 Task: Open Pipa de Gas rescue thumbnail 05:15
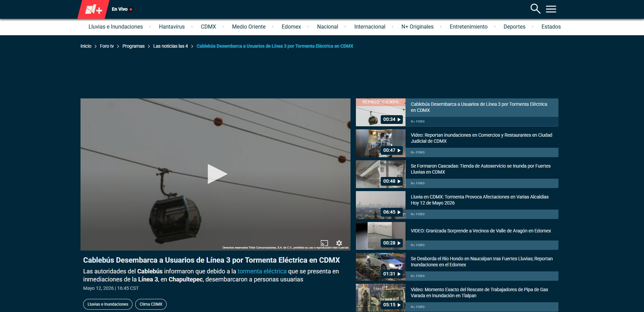[381, 298]
